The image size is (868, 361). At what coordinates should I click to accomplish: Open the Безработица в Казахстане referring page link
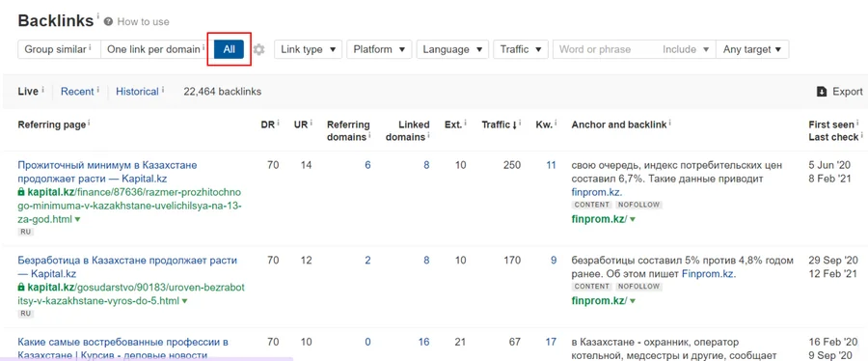click(x=127, y=266)
